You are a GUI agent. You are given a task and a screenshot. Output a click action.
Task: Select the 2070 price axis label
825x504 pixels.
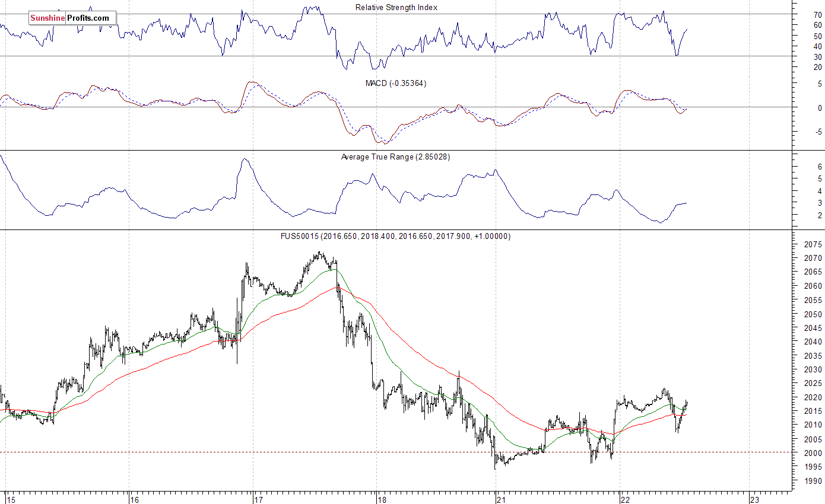point(813,259)
